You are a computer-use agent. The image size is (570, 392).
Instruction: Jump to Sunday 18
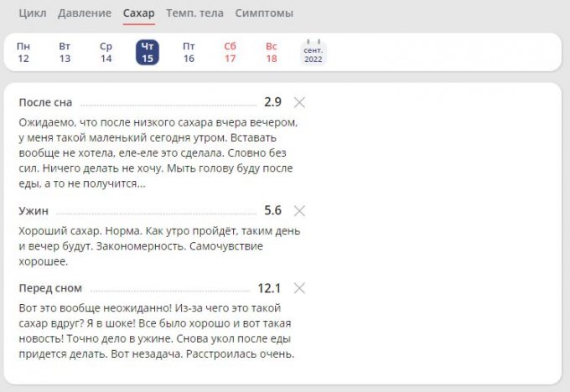pos(271,52)
